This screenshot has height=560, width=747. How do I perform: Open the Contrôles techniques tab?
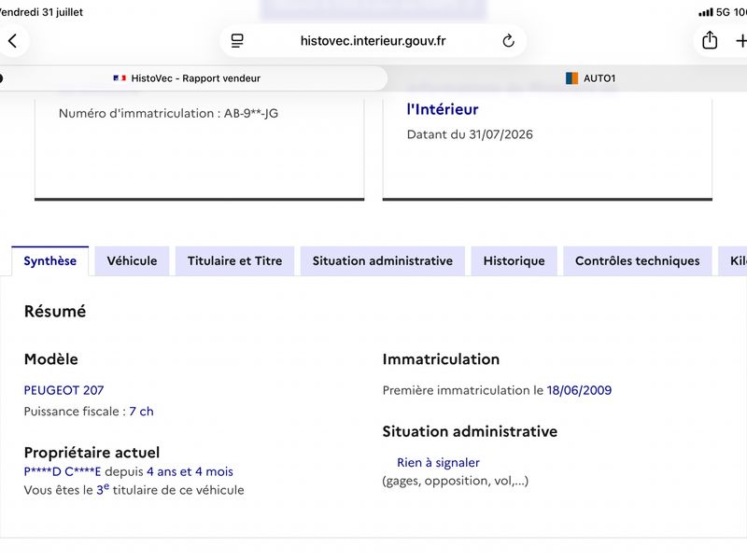pos(638,261)
